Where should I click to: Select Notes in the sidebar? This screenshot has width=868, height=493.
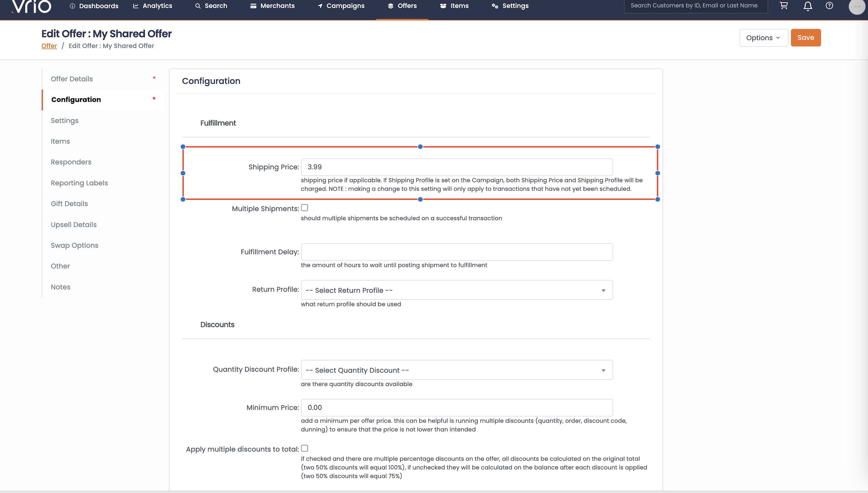click(x=103, y=287)
